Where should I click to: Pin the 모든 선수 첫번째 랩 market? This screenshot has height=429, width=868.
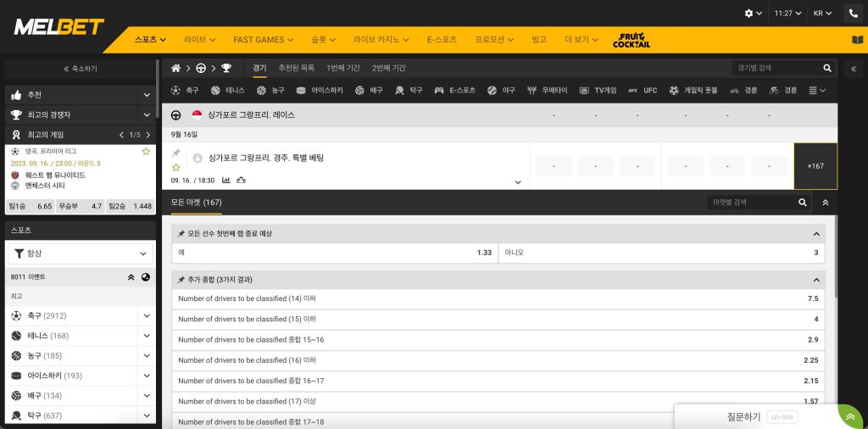[181, 234]
